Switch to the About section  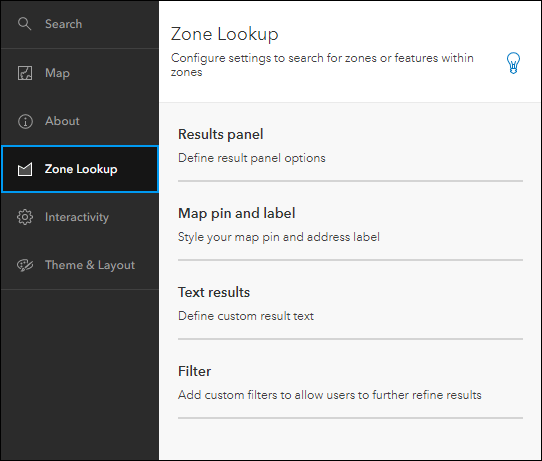click(x=80, y=121)
